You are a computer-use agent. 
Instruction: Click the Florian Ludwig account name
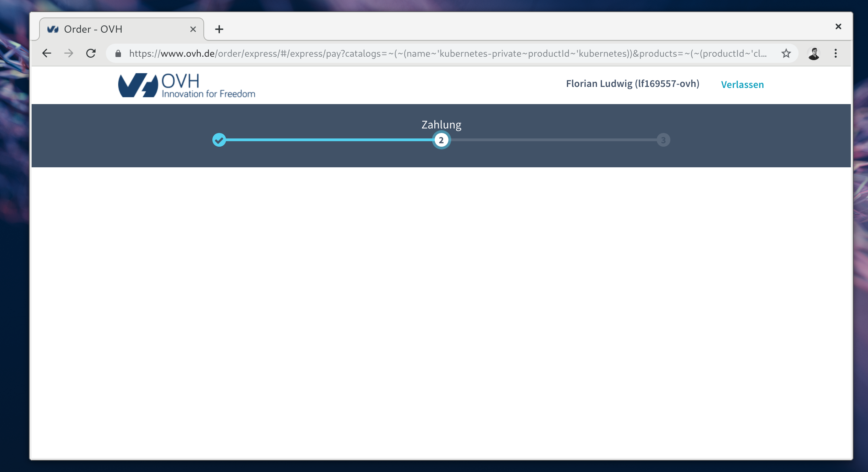point(632,84)
